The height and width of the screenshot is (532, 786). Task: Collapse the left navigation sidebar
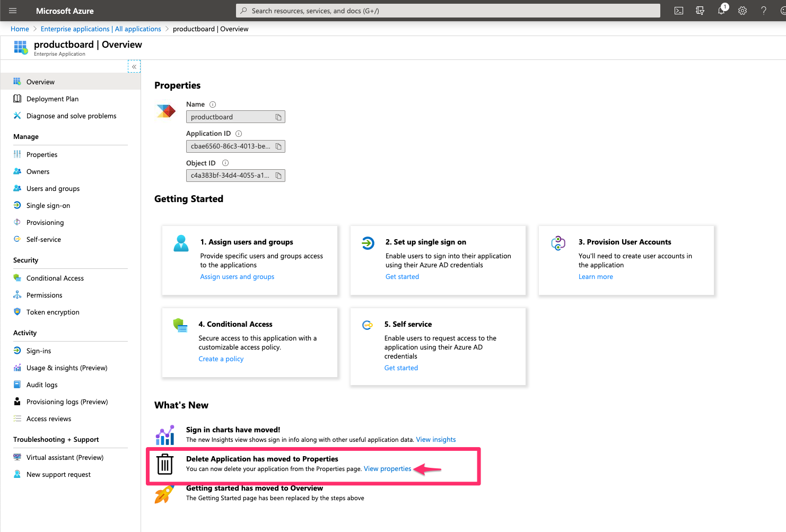coord(134,66)
